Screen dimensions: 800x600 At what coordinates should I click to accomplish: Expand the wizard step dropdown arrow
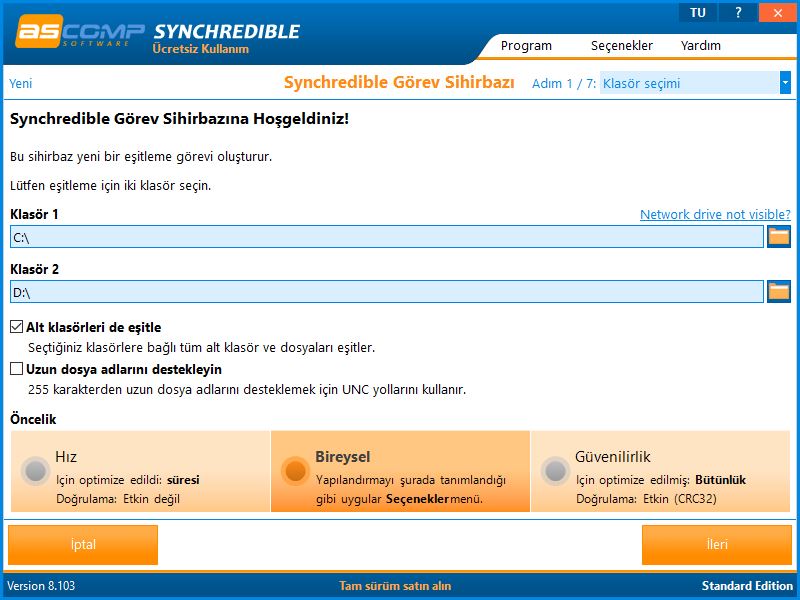[x=785, y=83]
